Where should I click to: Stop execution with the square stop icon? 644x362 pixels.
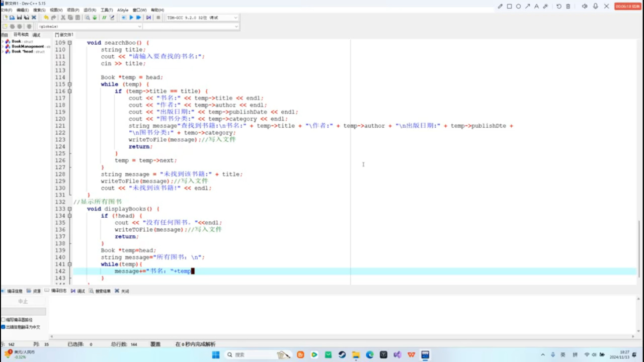(158, 18)
